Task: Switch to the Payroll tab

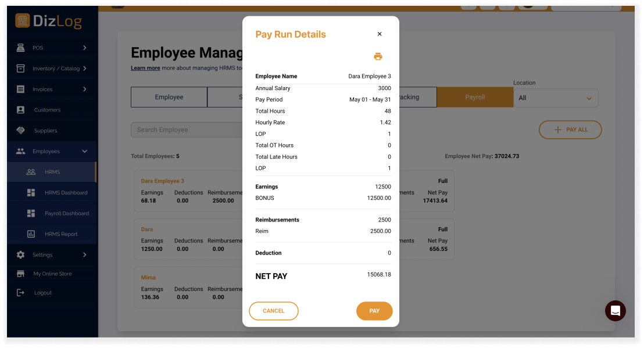Action: click(x=474, y=98)
